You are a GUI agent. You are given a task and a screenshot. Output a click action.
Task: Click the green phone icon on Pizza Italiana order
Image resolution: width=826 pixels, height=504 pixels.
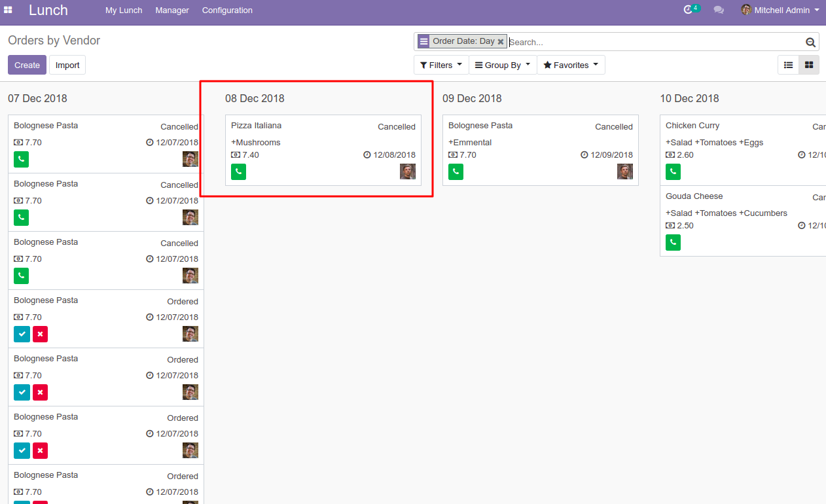pyautogui.click(x=238, y=171)
